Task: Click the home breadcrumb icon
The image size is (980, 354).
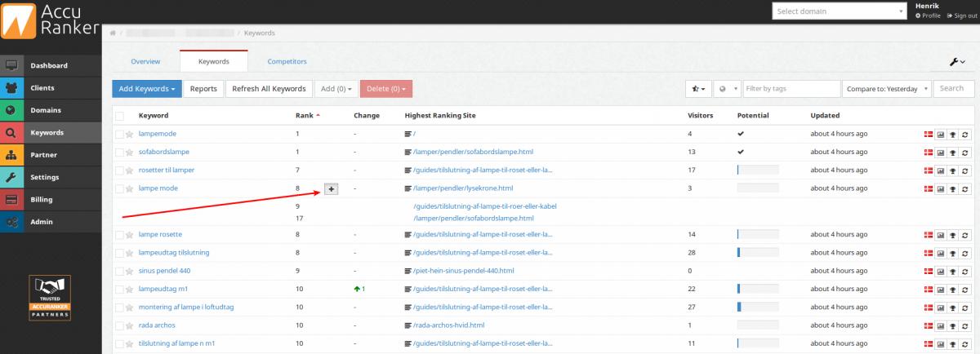Action: click(113, 33)
